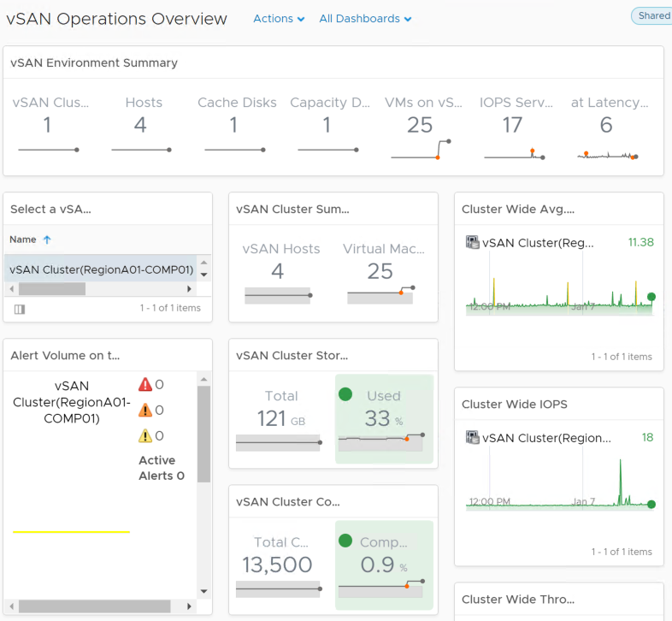The image size is (672, 621).
Task: Click scroll-left arrow of cluster list
Action: 12,289
